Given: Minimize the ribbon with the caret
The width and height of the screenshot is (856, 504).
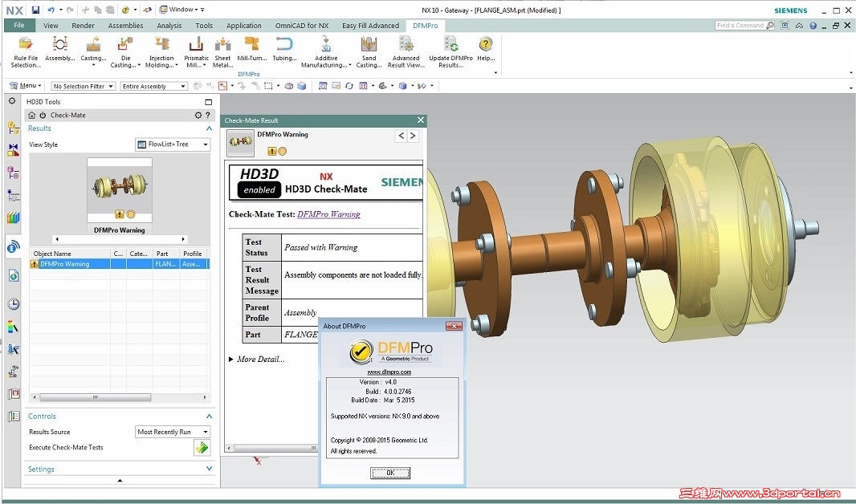Looking at the screenshot, I should [x=799, y=25].
